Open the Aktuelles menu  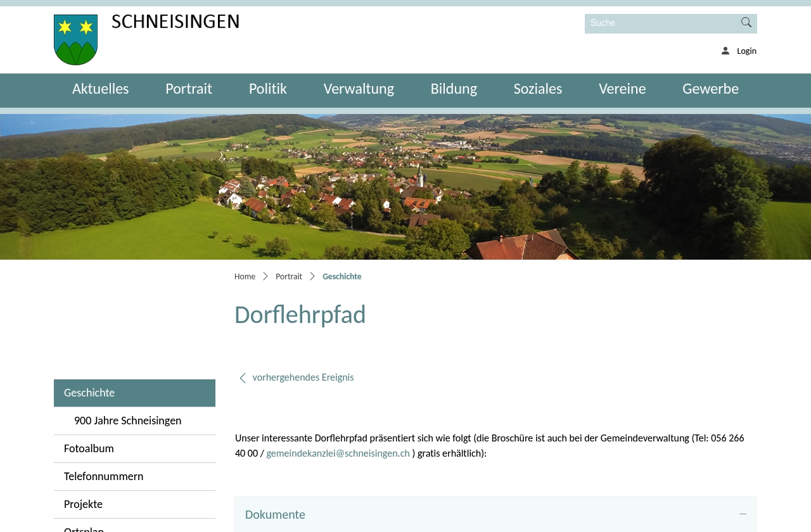pos(100,89)
